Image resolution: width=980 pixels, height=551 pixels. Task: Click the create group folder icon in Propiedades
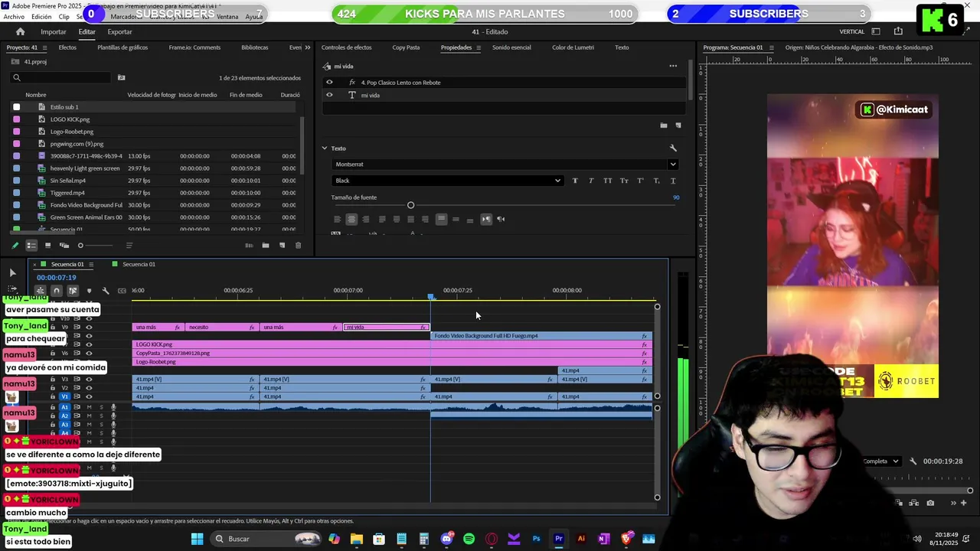(663, 126)
